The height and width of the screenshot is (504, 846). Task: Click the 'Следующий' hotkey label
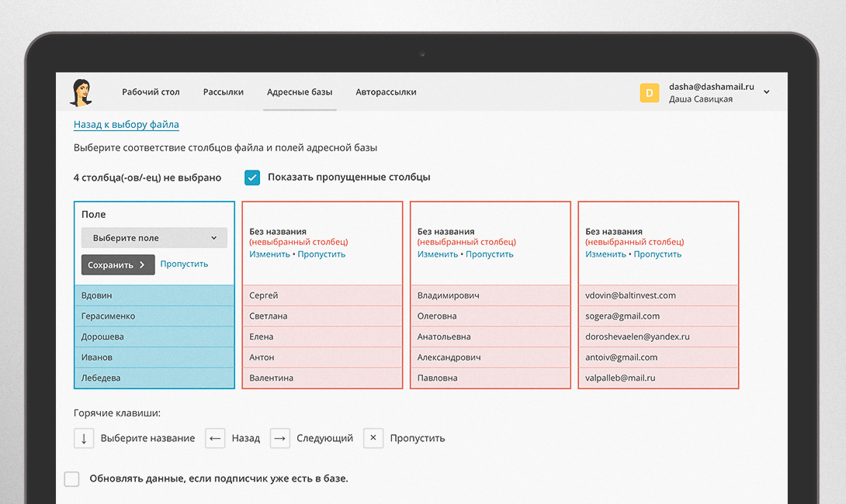click(324, 438)
